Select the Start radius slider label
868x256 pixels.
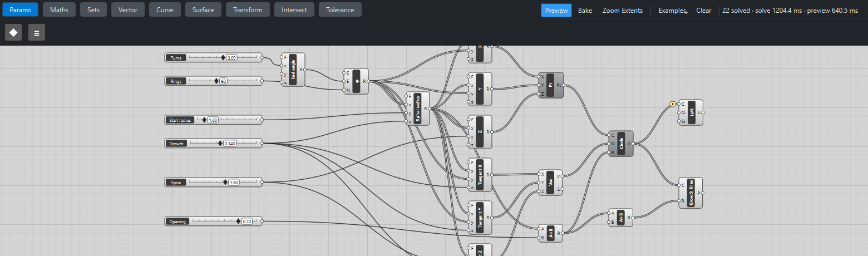(x=181, y=120)
